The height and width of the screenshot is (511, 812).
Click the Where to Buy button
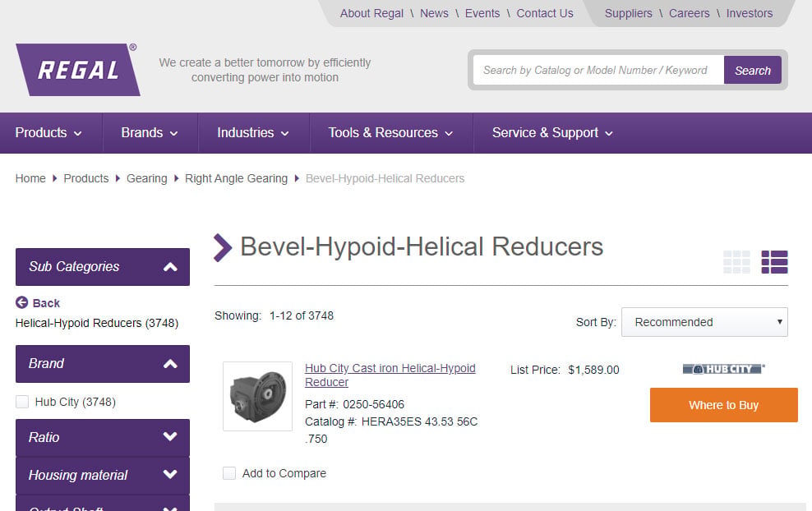point(723,405)
